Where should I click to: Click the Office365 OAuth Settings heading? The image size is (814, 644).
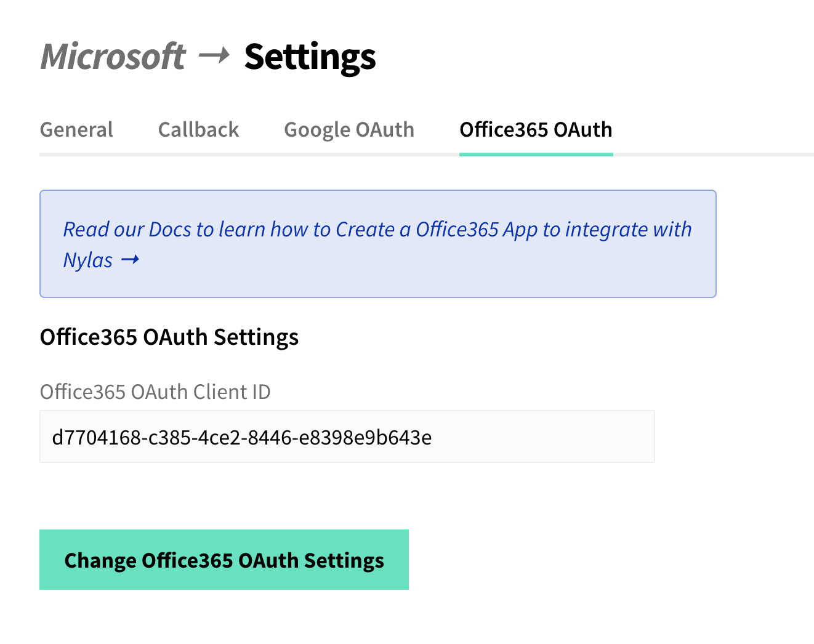click(x=169, y=337)
